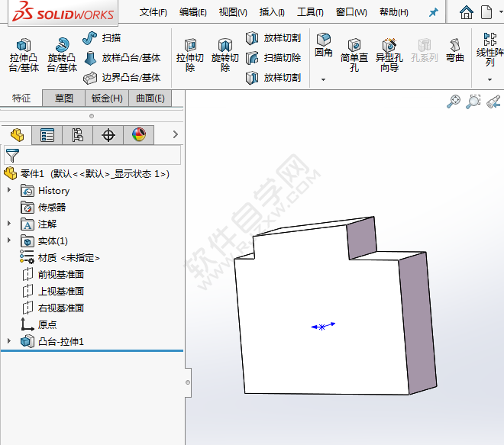
Task: Select the Linear Pattern (线性阵列) tool
Action: pyautogui.click(x=489, y=49)
